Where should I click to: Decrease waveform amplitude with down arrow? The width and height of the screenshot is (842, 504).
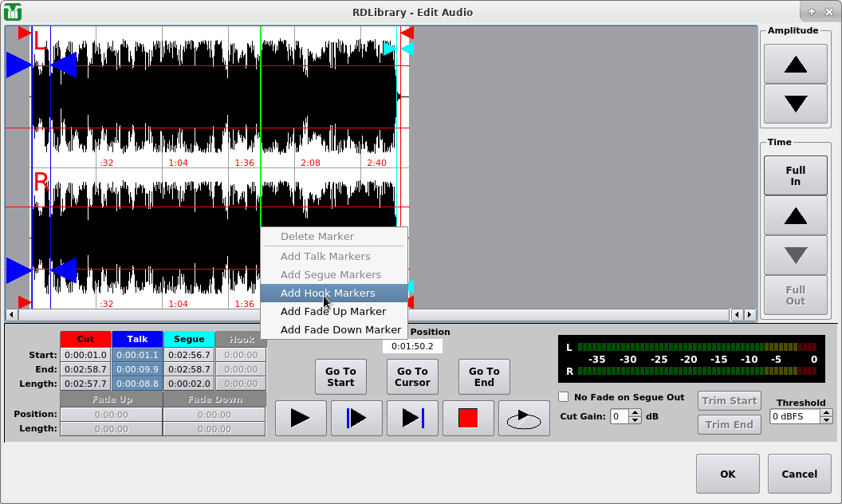coord(795,104)
